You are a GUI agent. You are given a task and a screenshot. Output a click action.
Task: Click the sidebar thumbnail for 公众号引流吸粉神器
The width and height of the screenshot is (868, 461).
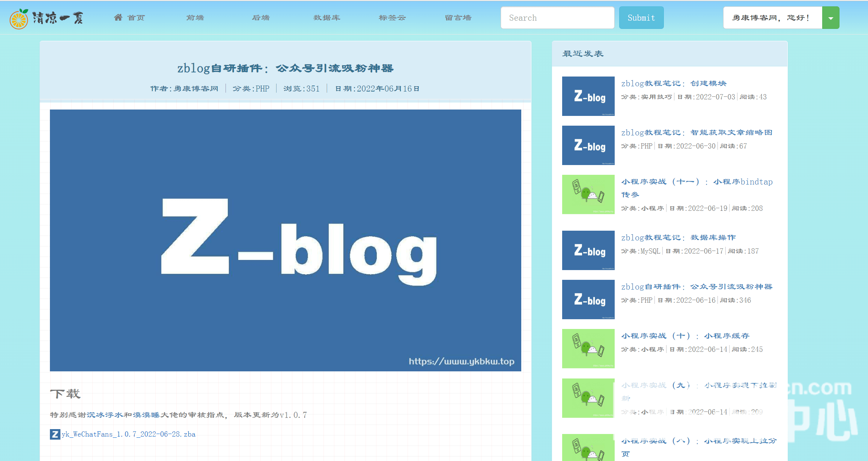point(588,299)
